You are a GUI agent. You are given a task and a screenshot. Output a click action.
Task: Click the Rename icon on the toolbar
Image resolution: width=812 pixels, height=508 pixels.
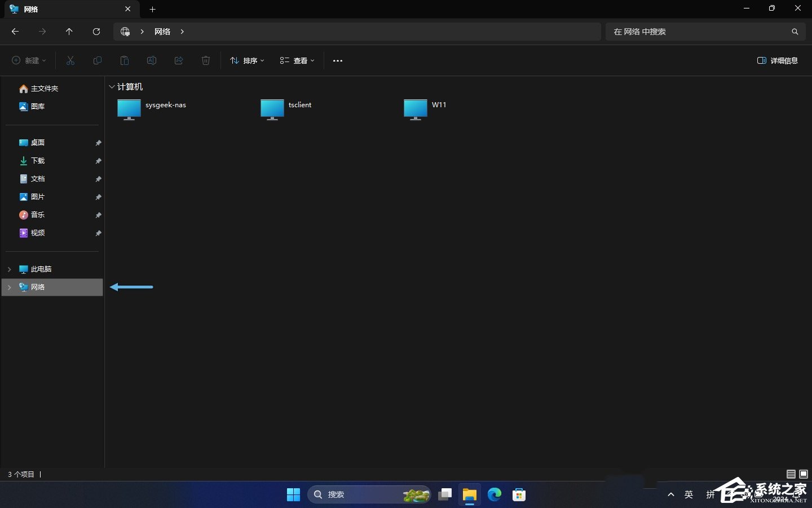point(151,60)
